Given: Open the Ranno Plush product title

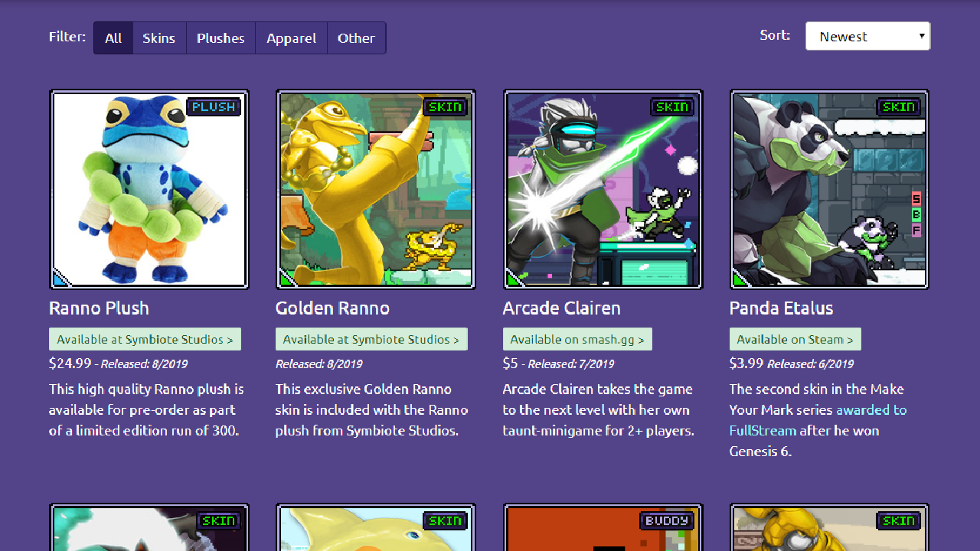Looking at the screenshot, I should click(x=98, y=308).
